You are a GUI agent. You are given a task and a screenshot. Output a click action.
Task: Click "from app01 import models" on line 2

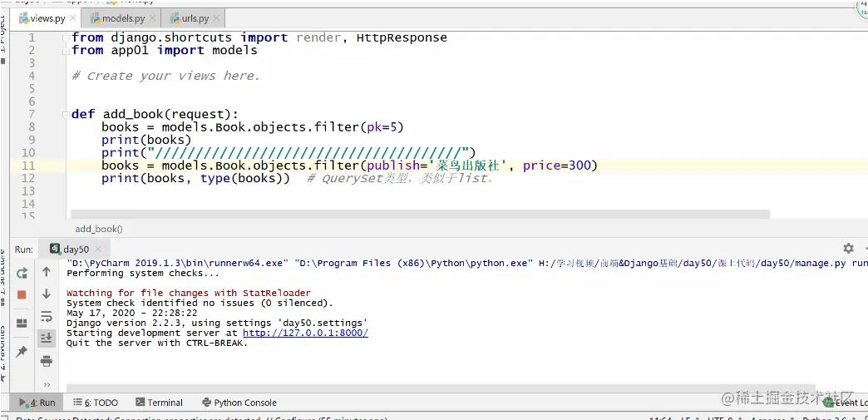coord(165,51)
